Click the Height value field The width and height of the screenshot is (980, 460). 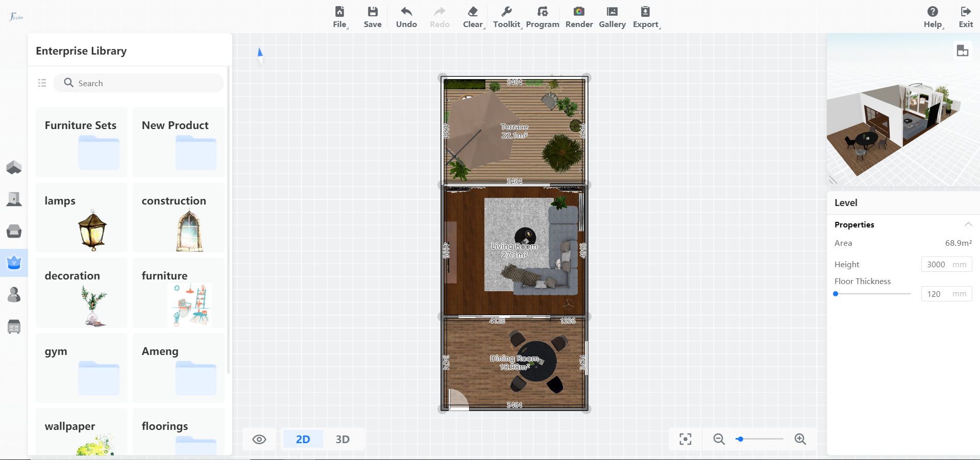pyautogui.click(x=946, y=264)
